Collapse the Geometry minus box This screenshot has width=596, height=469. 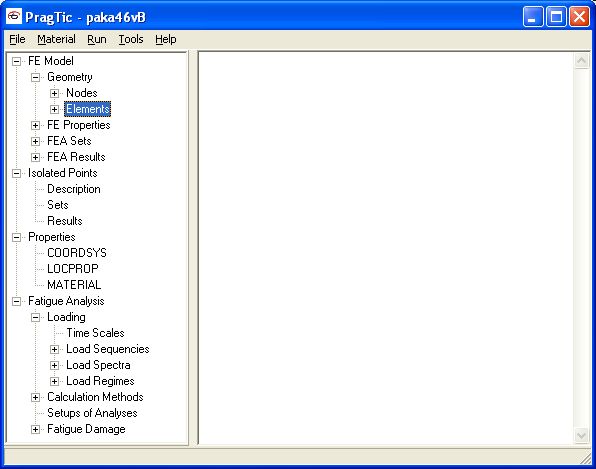click(x=35, y=77)
